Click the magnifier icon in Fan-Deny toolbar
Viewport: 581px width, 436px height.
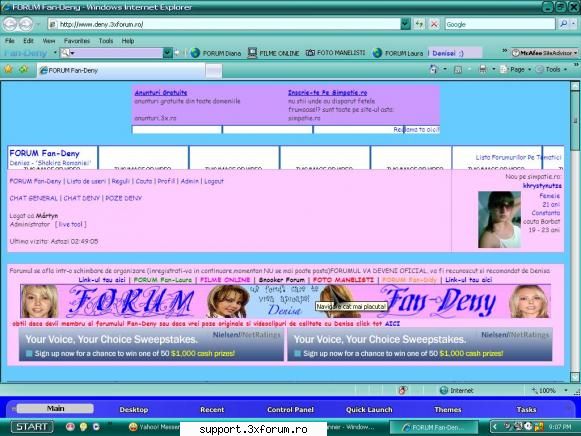[65, 53]
